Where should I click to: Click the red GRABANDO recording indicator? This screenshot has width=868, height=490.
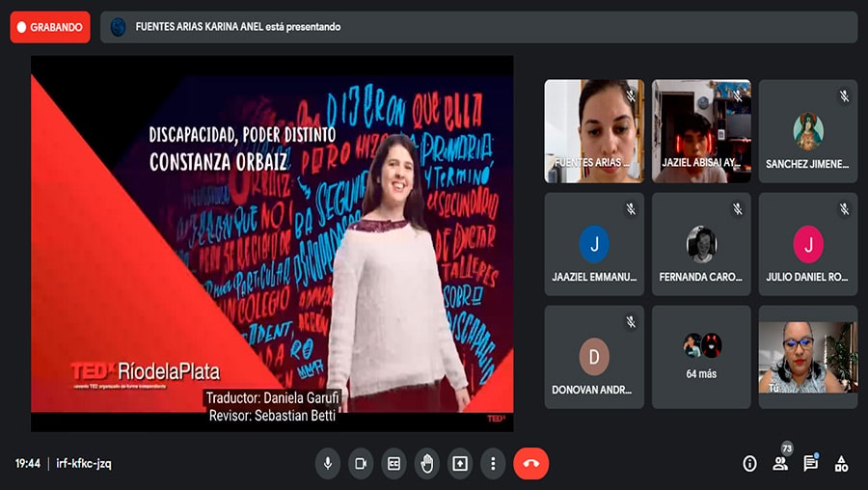tap(50, 27)
